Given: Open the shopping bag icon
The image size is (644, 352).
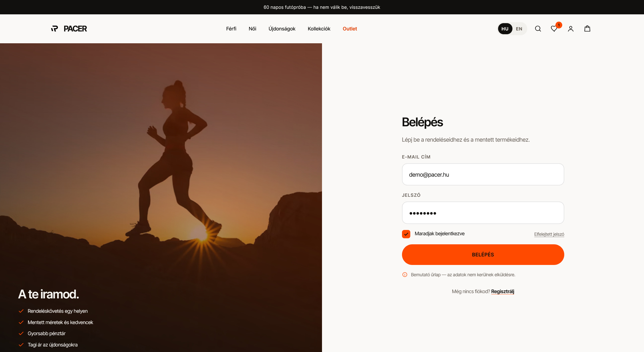Looking at the screenshot, I should point(587,29).
